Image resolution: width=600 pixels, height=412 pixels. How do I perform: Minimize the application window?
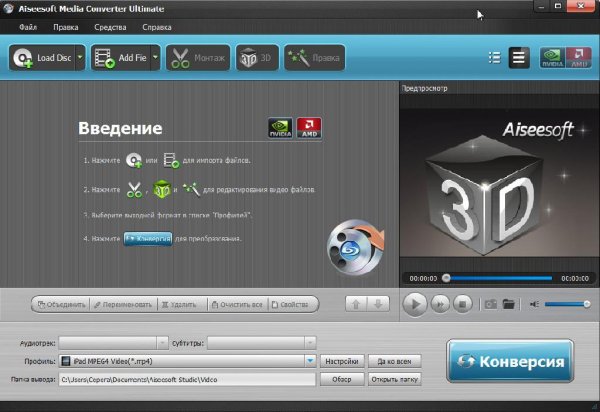541,6
